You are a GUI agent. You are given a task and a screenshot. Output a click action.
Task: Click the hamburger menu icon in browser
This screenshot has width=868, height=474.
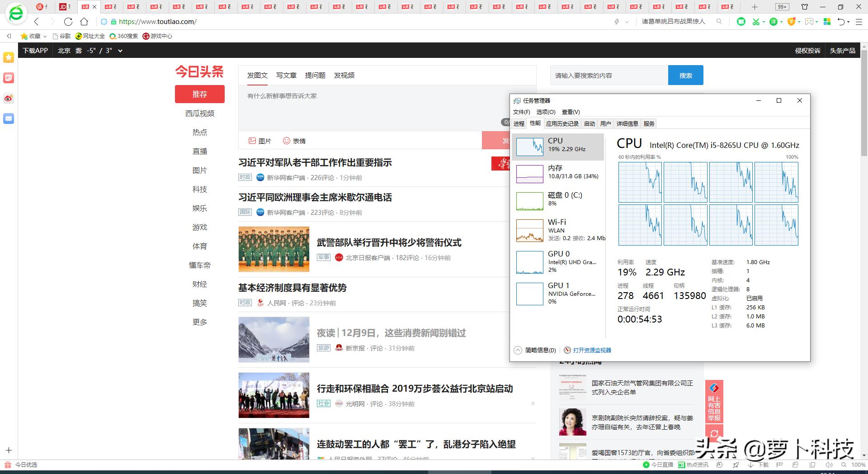click(x=859, y=22)
